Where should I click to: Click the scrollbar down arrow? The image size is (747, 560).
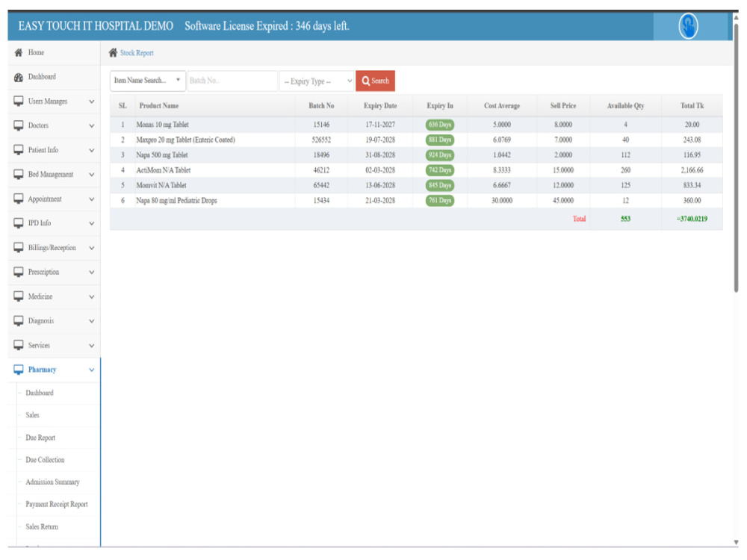[x=736, y=542]
